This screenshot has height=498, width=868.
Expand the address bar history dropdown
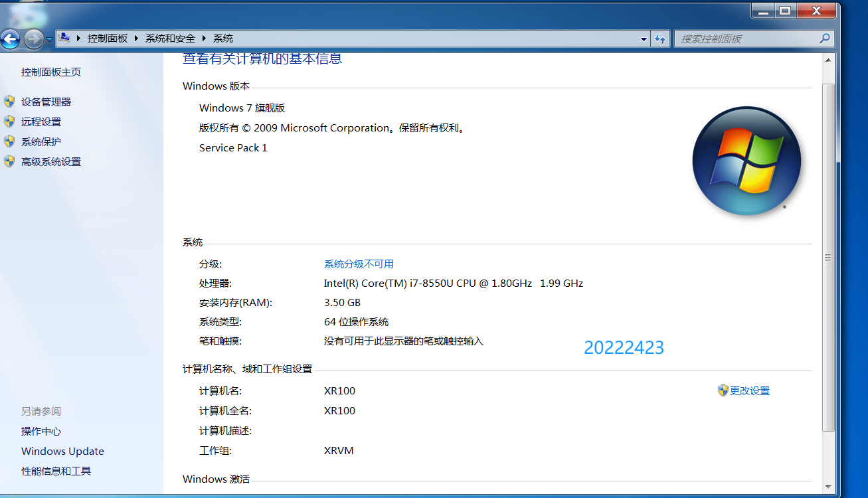click(644, 39)
